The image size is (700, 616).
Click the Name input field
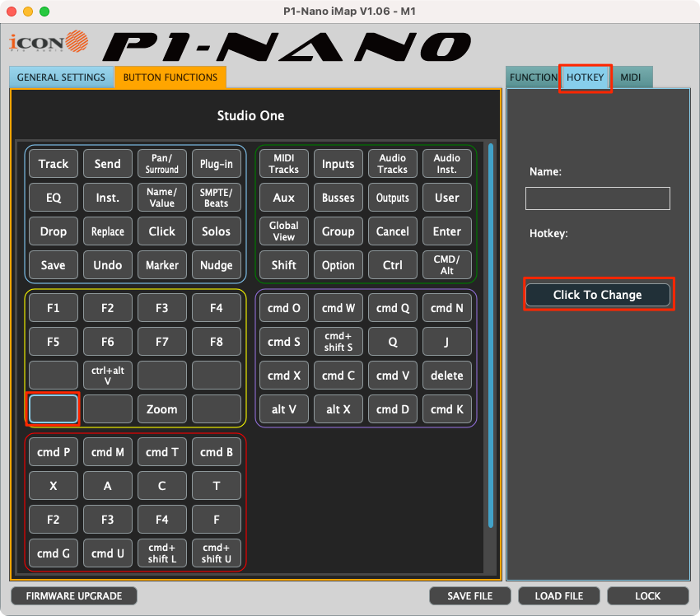pos(597,198)
